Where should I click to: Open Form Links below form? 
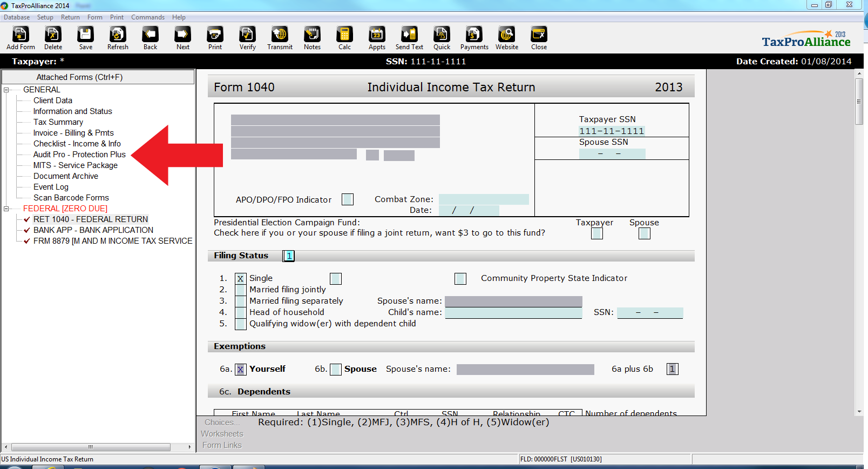click(222, 445)
